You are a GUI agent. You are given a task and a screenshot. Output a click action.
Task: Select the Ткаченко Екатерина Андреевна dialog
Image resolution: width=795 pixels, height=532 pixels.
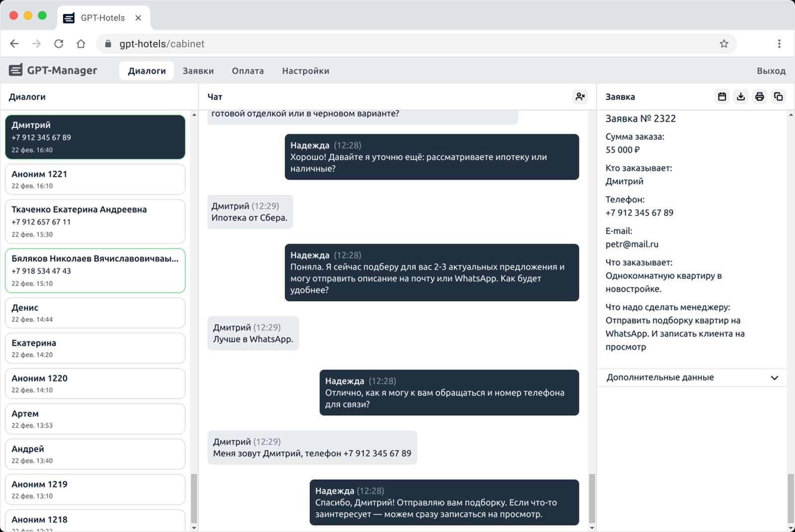click(95, 221)
